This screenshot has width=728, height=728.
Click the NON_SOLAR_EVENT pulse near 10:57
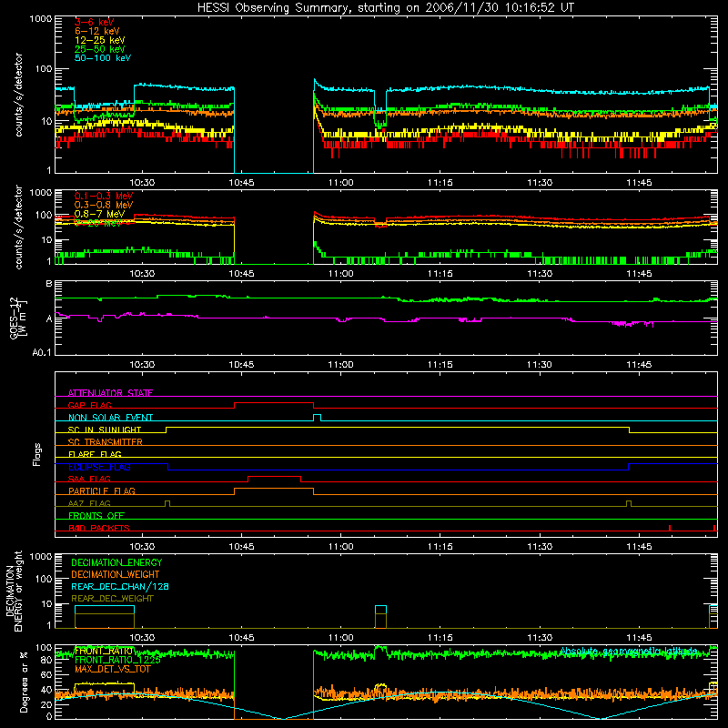pos(317,417)
